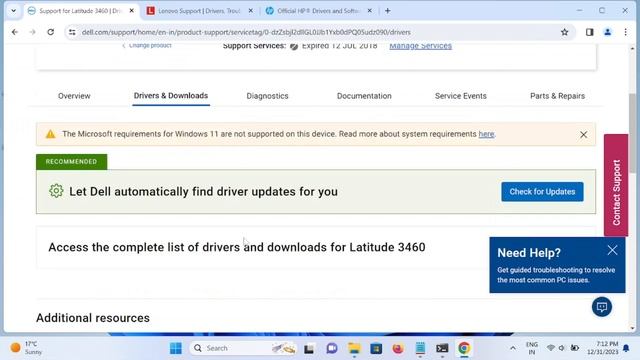Open the Overview tab

[x=74, y=96]
